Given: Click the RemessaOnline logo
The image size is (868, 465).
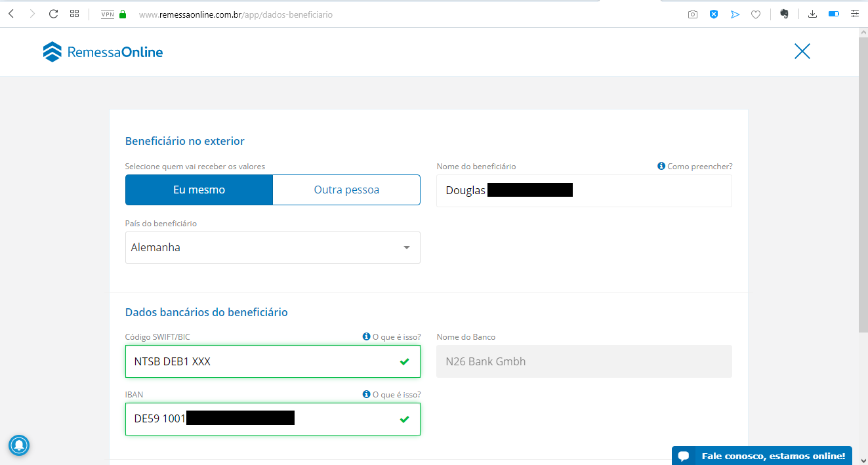Looking at the screenshot, I should click(103, 52).
